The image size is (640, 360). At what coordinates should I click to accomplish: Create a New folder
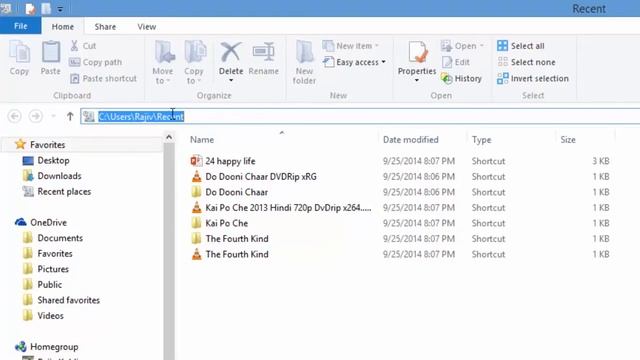coord(304,62)
